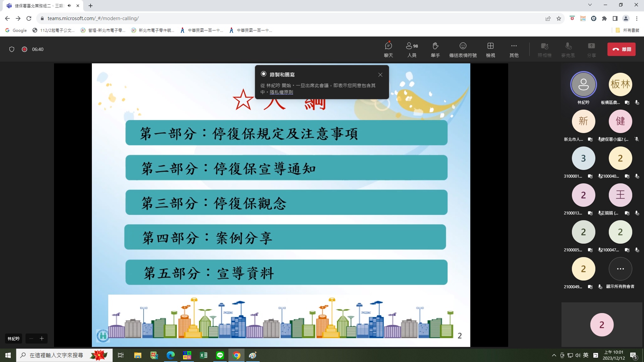Viewport: 644px width, 362px height.
Task: Open the send reactions menu (傳送表情符號)
Action: pyautogui.click(x=463, y=49)
